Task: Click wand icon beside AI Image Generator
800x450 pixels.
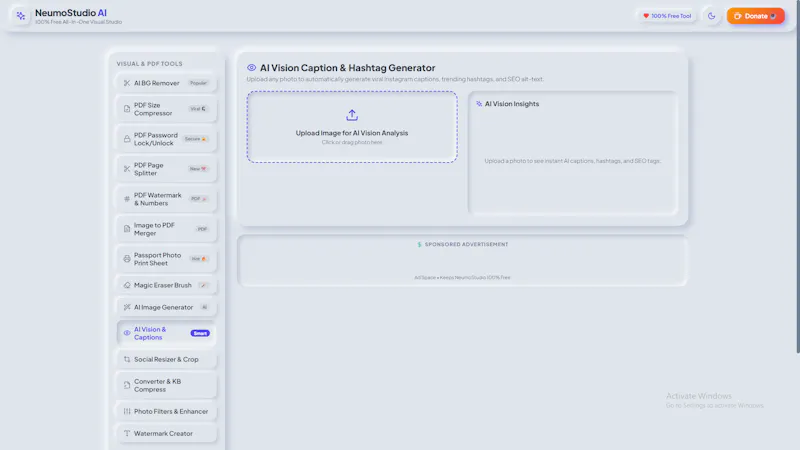Action: click(127, 307)
